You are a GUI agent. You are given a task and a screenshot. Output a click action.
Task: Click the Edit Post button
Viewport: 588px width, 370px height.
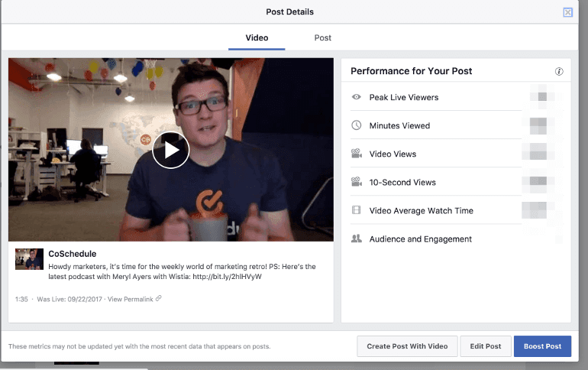click(486, 346)
